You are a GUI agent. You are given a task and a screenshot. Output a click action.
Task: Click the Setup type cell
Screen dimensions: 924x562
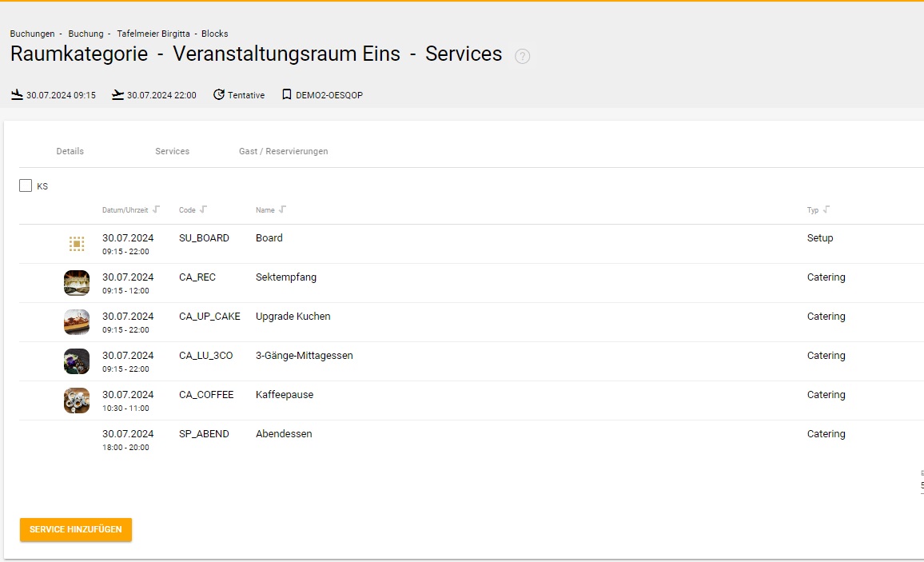coord(820,238)
